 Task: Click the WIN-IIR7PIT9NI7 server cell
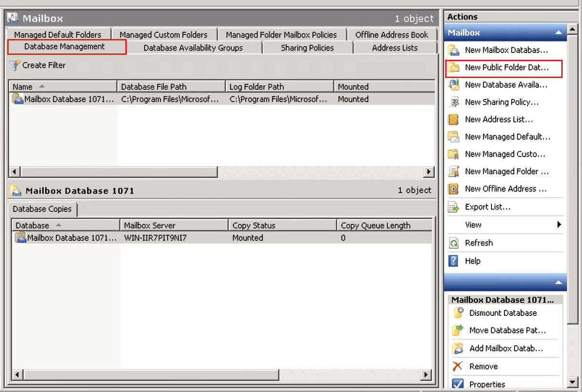point(155,238)
